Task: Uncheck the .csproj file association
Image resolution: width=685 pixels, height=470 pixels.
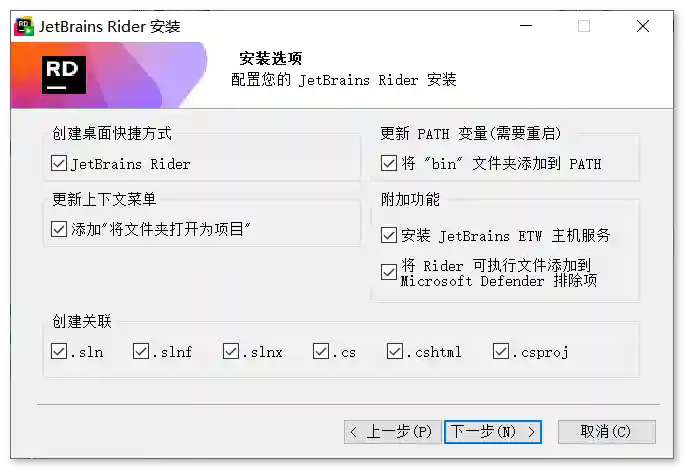Action: (x=501, y=351)
